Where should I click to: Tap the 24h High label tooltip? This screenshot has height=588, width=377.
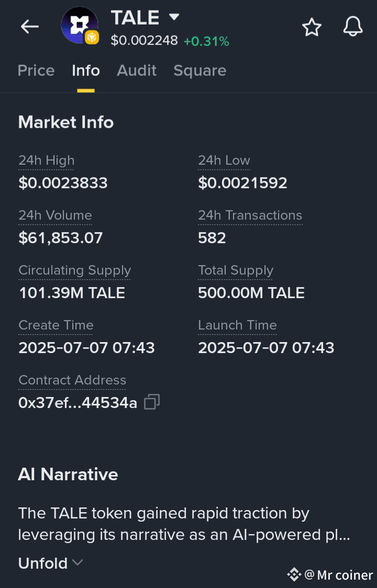point(47,161)
